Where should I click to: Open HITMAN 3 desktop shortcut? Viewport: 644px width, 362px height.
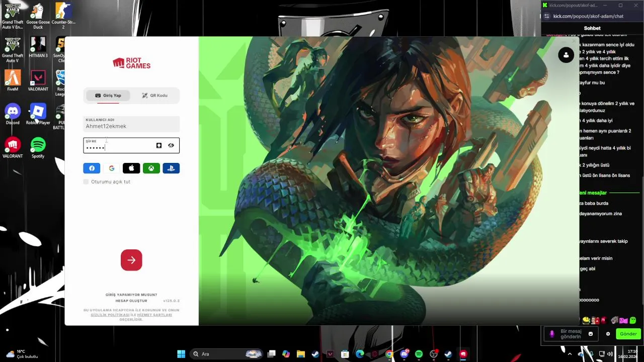coord(38,48)
